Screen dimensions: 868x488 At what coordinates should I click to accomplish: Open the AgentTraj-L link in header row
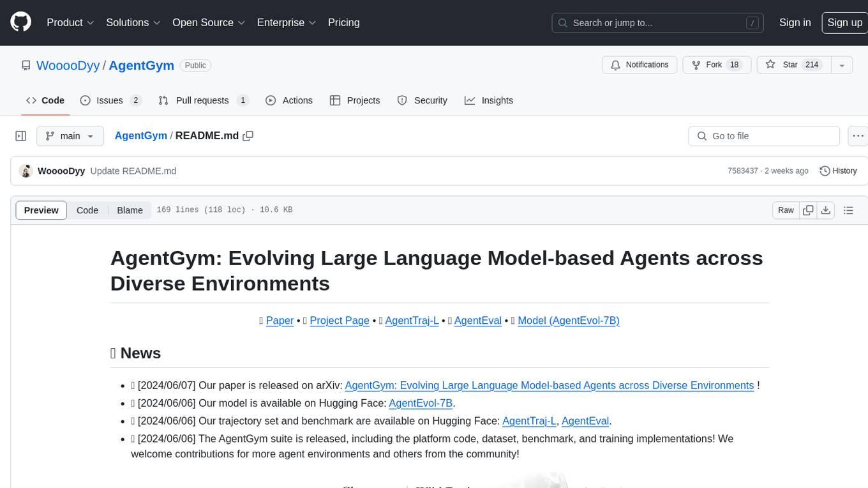tap(412, 321)
